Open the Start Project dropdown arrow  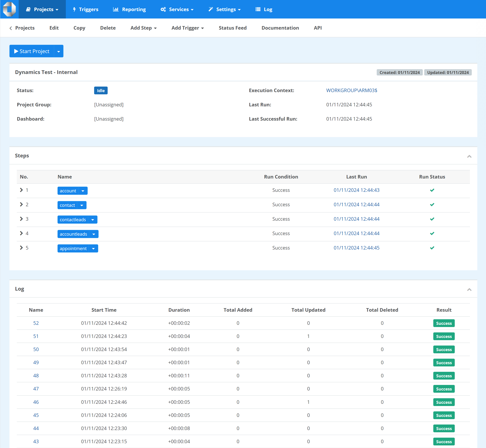(x=59, y=51)
